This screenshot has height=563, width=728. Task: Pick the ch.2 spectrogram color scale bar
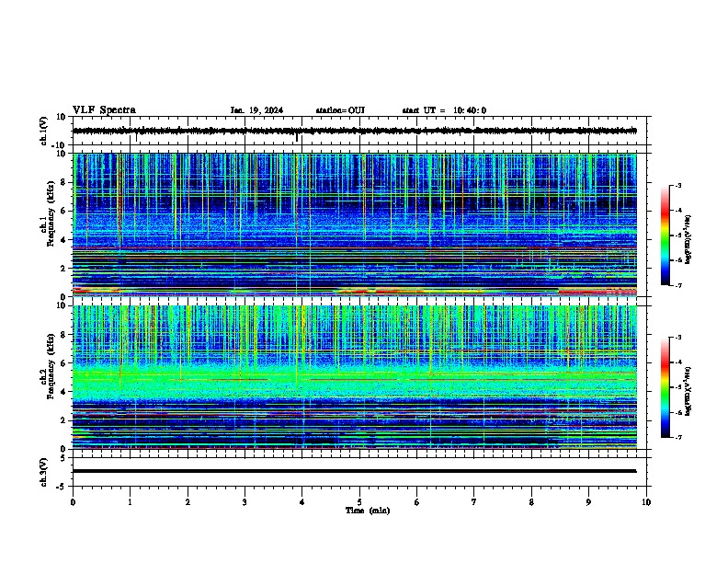tap(665, 387)
